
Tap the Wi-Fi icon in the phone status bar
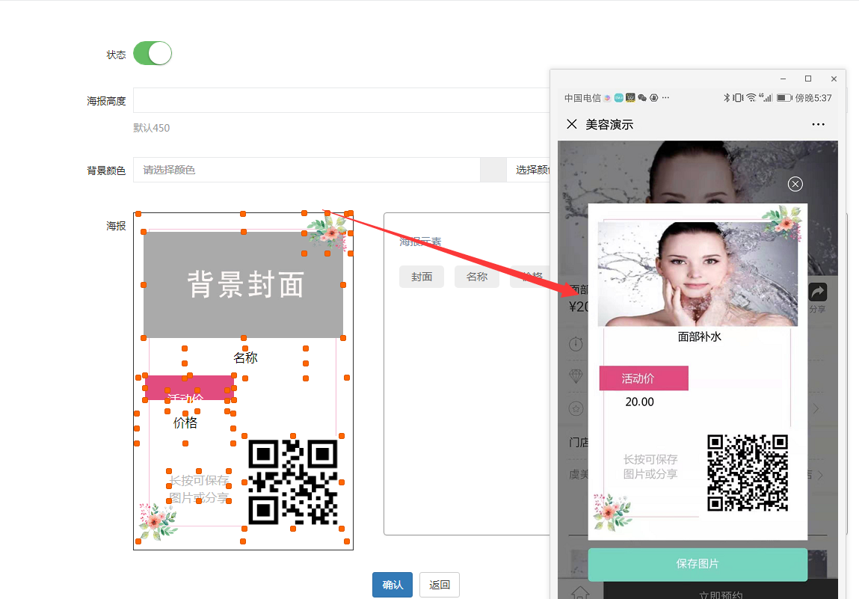click(751, 98)
